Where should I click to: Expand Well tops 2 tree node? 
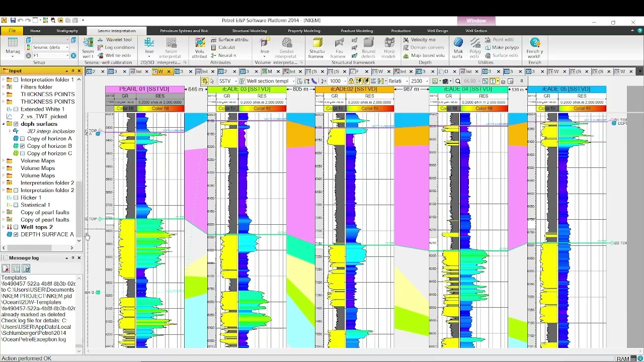click(4, 227)
